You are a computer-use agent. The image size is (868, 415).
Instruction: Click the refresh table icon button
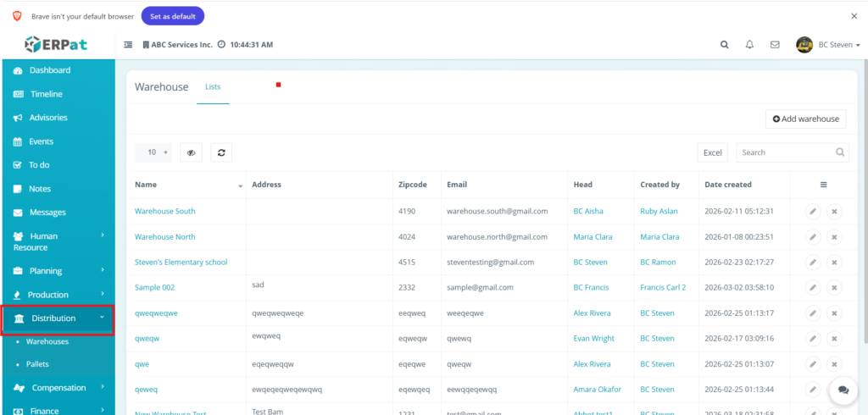(221, 152)
